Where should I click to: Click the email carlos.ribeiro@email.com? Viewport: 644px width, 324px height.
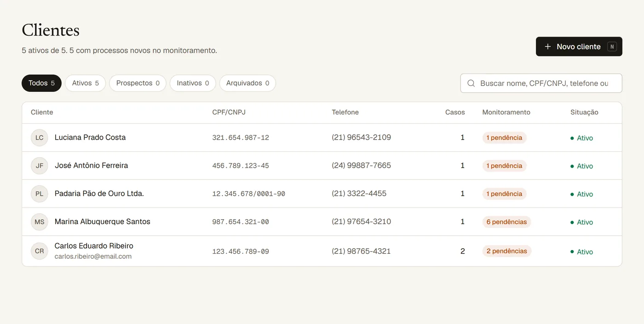[x=93, y=256]
